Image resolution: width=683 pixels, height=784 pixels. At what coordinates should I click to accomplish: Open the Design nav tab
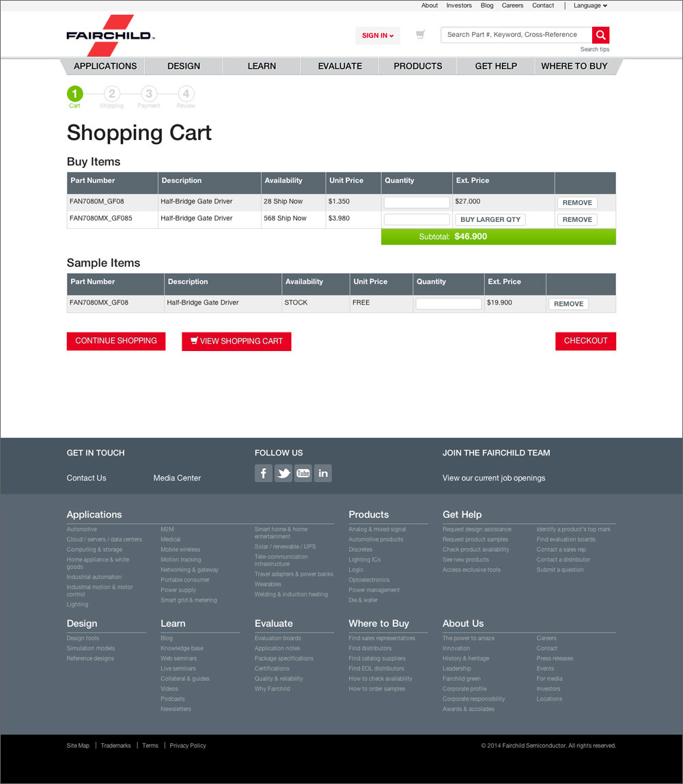pyautogui.click(x=184, y=66)
